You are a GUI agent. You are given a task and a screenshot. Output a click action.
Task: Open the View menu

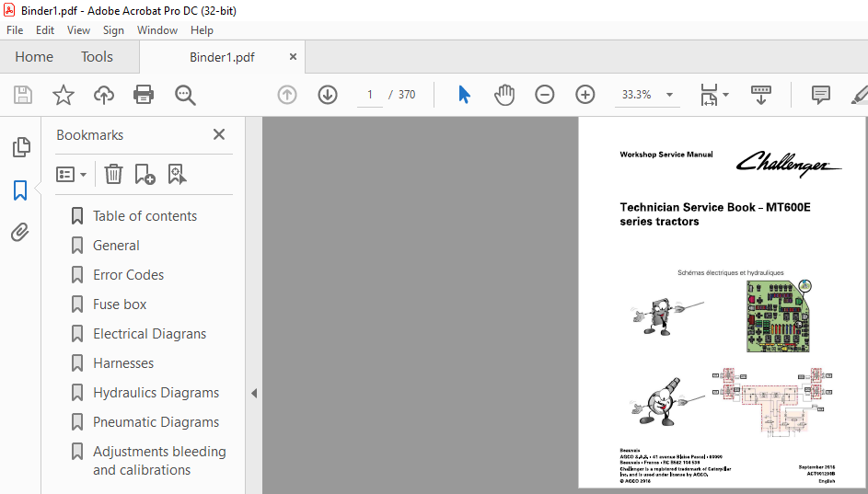coord(78,30)
